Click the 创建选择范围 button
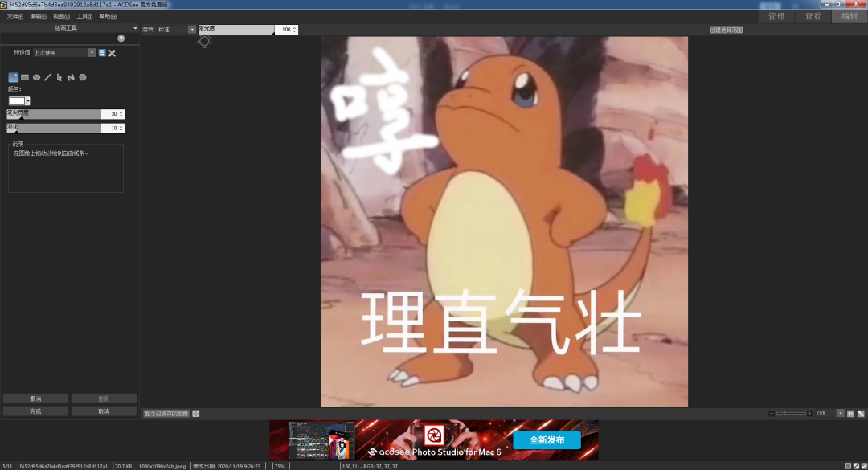This screenshot has width=868, height=470. (727, 30)
